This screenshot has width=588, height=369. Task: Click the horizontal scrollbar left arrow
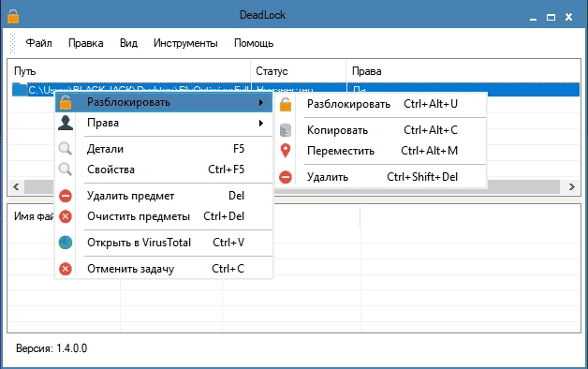pos(16,186)
